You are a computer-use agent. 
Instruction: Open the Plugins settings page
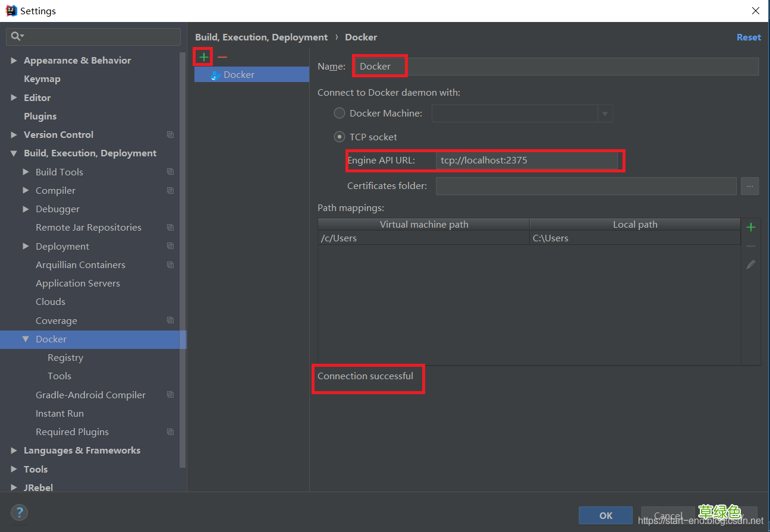pos(40,116)
